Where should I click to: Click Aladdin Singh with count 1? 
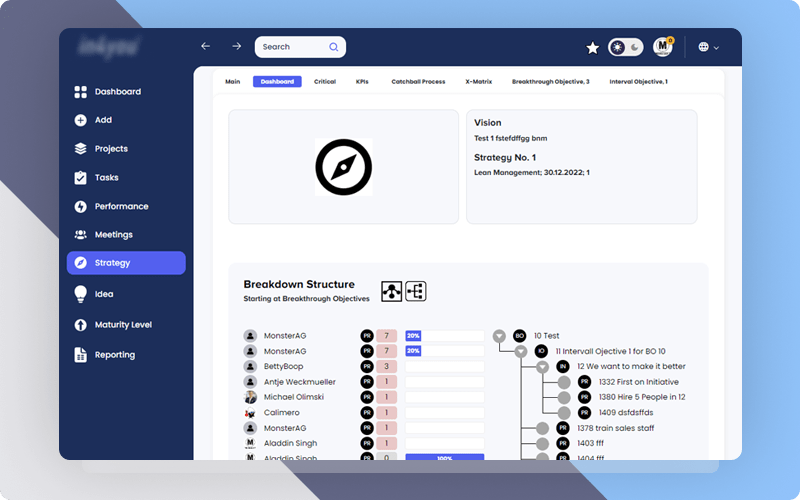click(x=290, y=443)
